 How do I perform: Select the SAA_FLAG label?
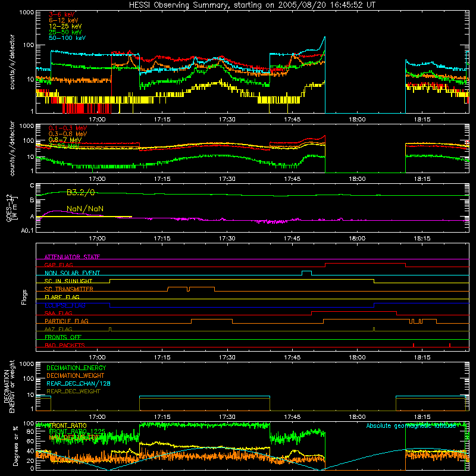58,313
